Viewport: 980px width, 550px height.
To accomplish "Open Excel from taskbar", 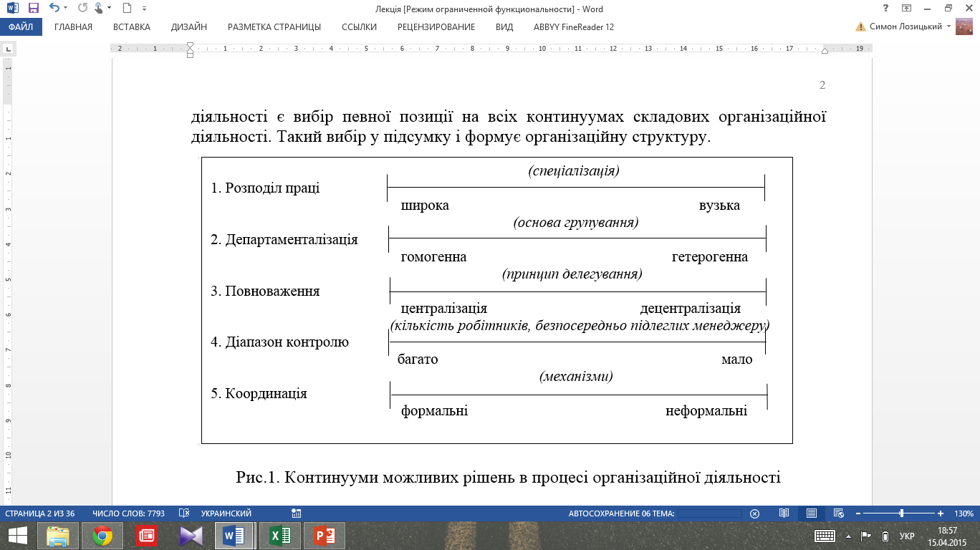I will 279,536.
